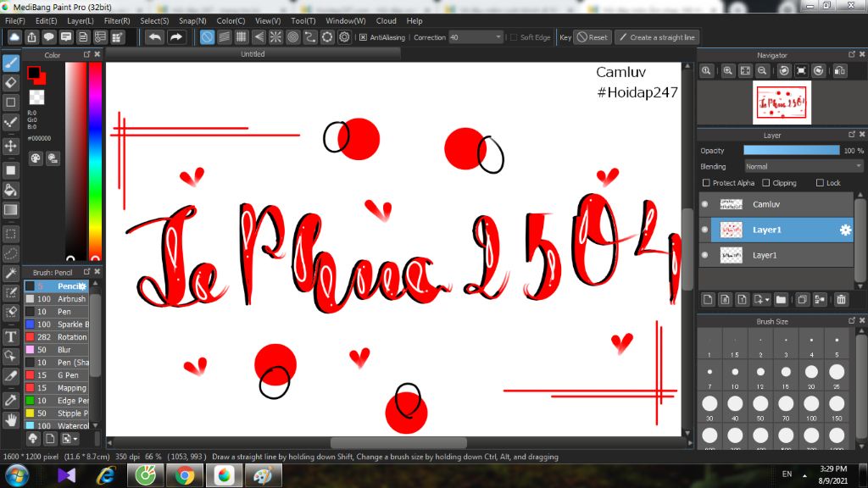Hide the selected highlighted Layer1 layer

(704, 230)
